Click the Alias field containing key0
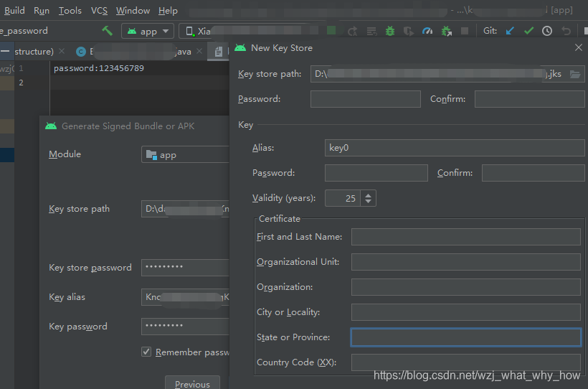Image resolution: width=588 pixels, height=389 pixels. (x=455, y=148)
